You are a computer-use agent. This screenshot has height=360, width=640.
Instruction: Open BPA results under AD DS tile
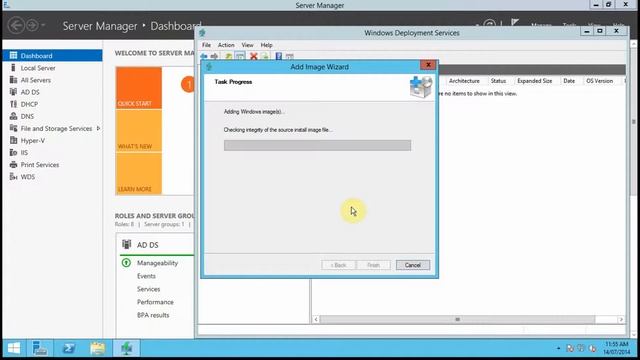click(x=153, y=315)
